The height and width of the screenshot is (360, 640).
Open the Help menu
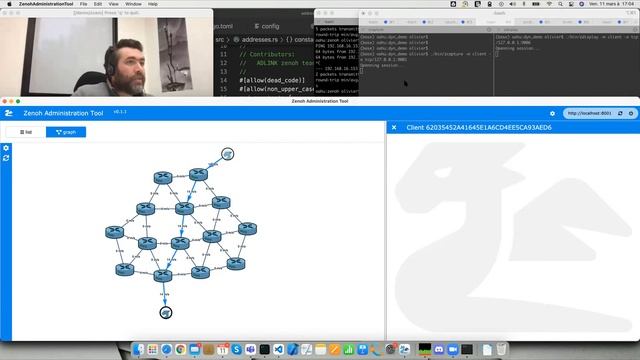pos(153,4)
